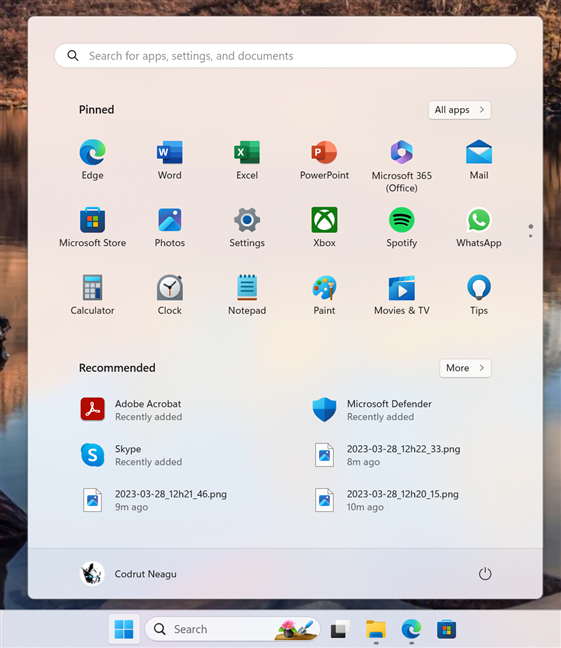Open the Mail app

(479, 160)
